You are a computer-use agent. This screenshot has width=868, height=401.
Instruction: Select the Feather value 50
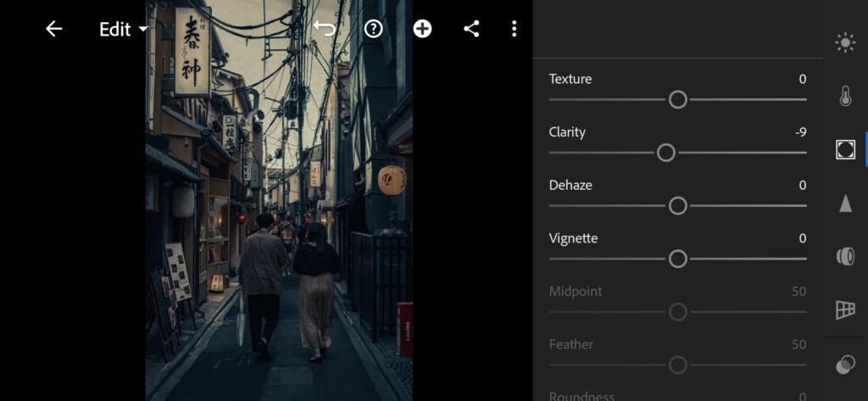798,345
